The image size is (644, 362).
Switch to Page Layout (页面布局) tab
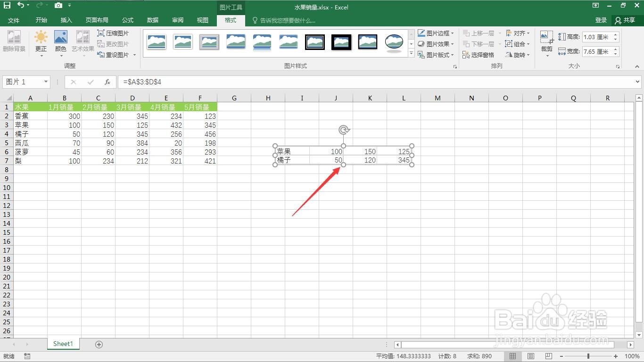point(97,20)
